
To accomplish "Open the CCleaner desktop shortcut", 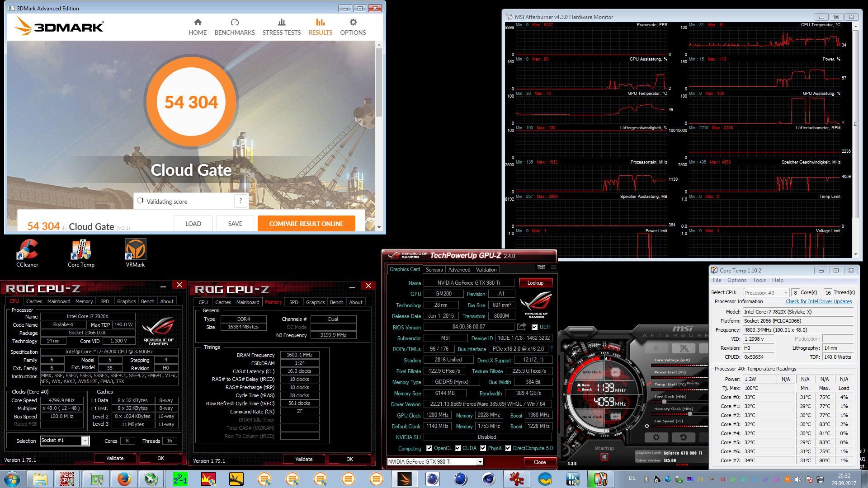I will tap(27, 253).
